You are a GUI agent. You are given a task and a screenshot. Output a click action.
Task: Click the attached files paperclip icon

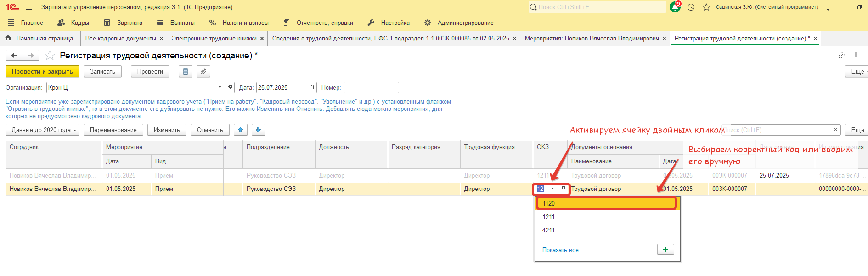203,71
